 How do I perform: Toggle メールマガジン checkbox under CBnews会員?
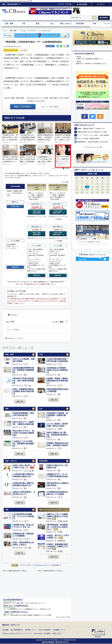6,248
